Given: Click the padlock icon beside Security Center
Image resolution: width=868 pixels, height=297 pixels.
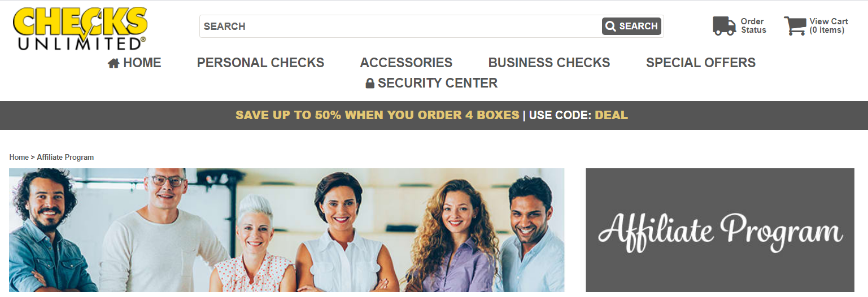Looking at the screenshot, I should (x=370, y=84).
